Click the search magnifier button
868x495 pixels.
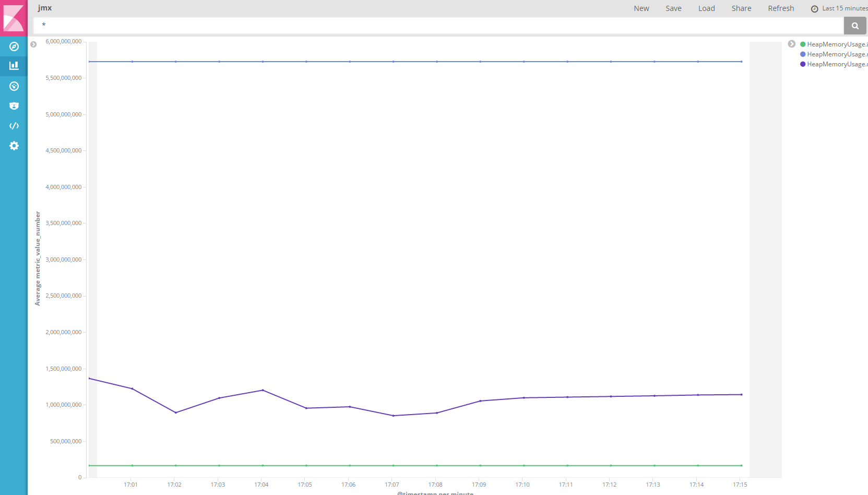point(854,25)
